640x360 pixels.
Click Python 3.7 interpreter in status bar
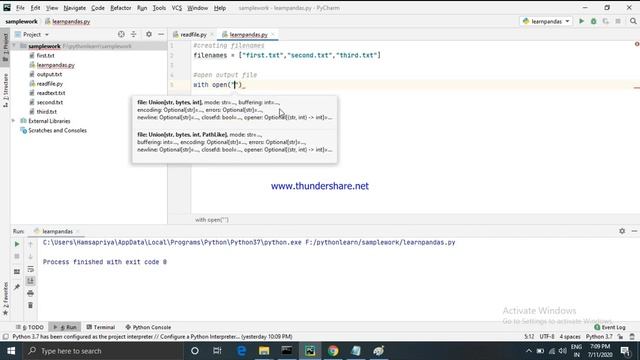click(x=599, y=337)
